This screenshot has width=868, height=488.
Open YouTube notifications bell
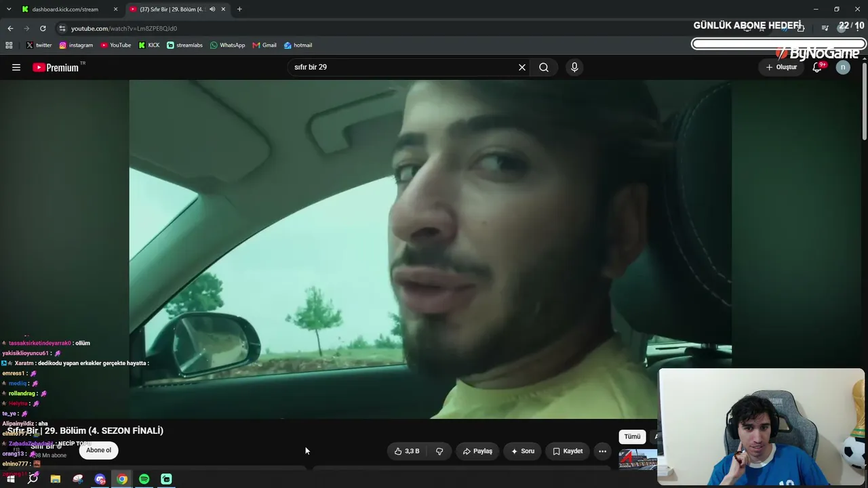coord(817,67)
